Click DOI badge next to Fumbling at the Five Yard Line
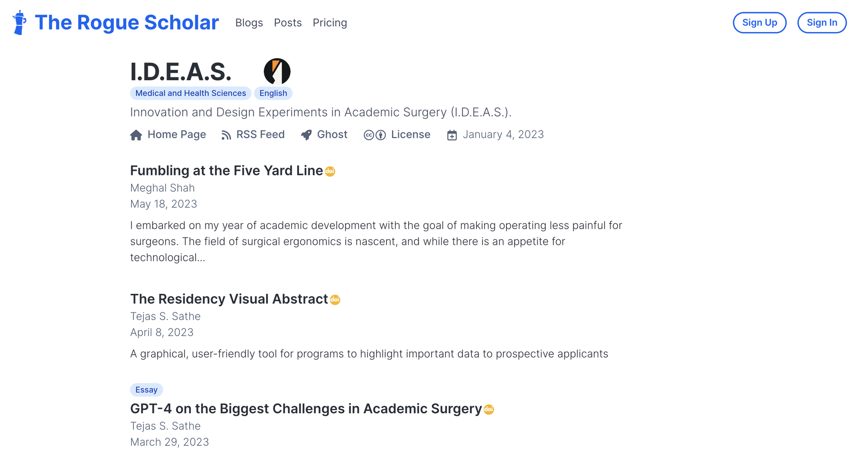The image size is (868, 454). (x=330, y=171)
